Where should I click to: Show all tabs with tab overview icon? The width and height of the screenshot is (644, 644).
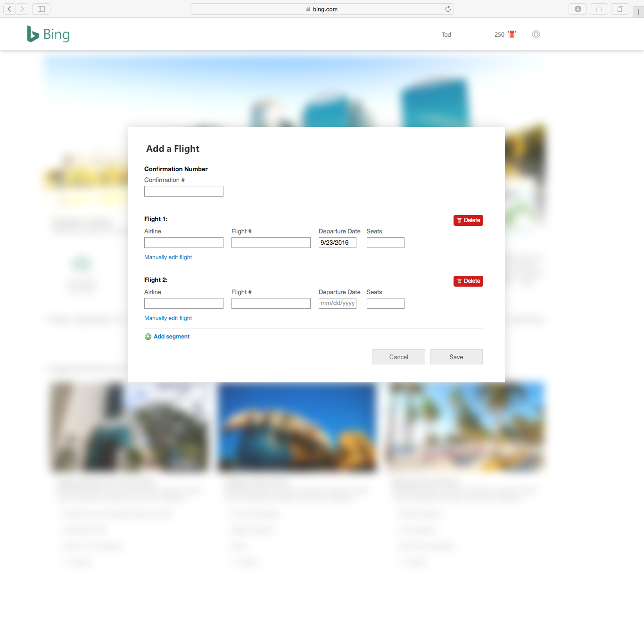620,9
